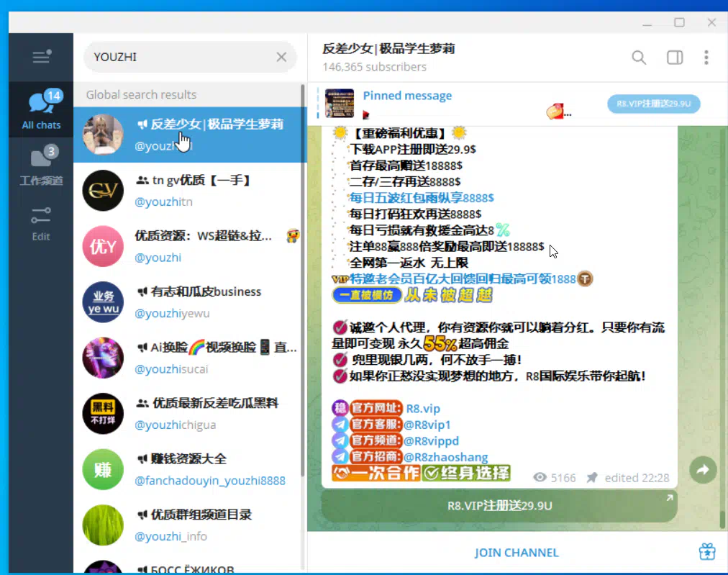Open search result 优质最新反差吃瓜黑料
The image size is (728, 575).
[190, 413]
